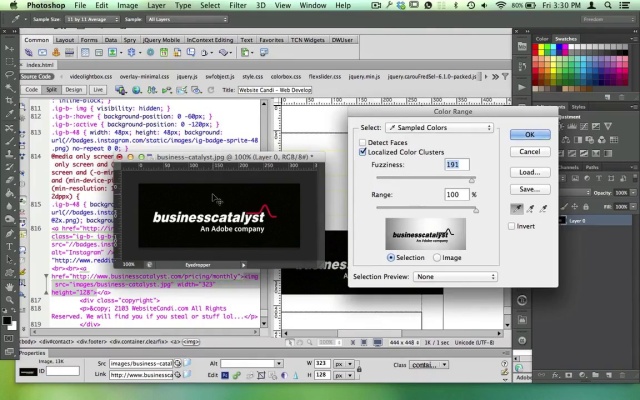The image size is (640, 400).
Task: Click the Named Anchor insert icon
Action: click(x=56, y=52)
